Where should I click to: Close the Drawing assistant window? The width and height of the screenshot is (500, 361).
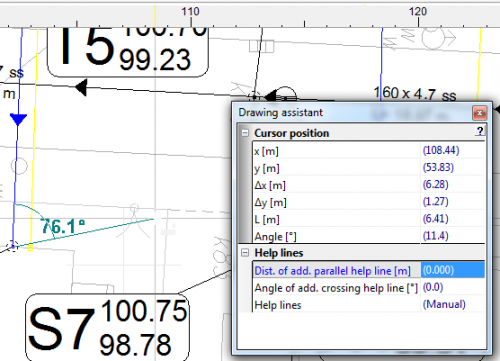click(x=480, y=113)
